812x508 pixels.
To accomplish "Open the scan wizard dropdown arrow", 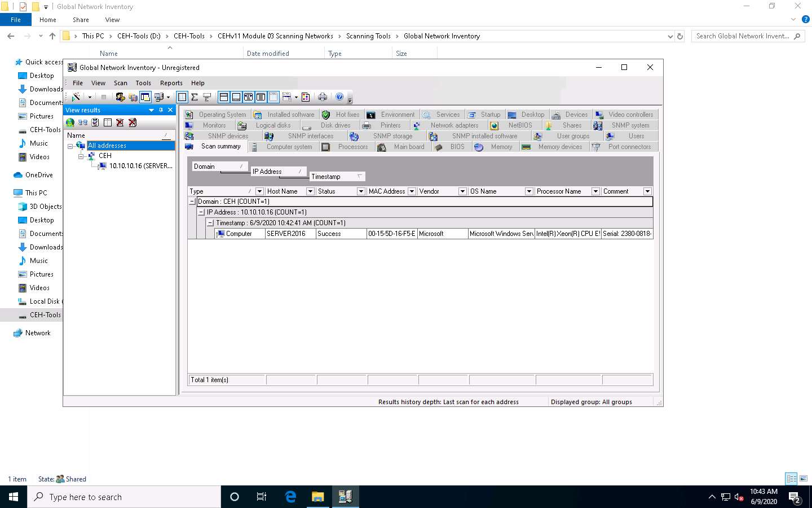I will point(90,97).
